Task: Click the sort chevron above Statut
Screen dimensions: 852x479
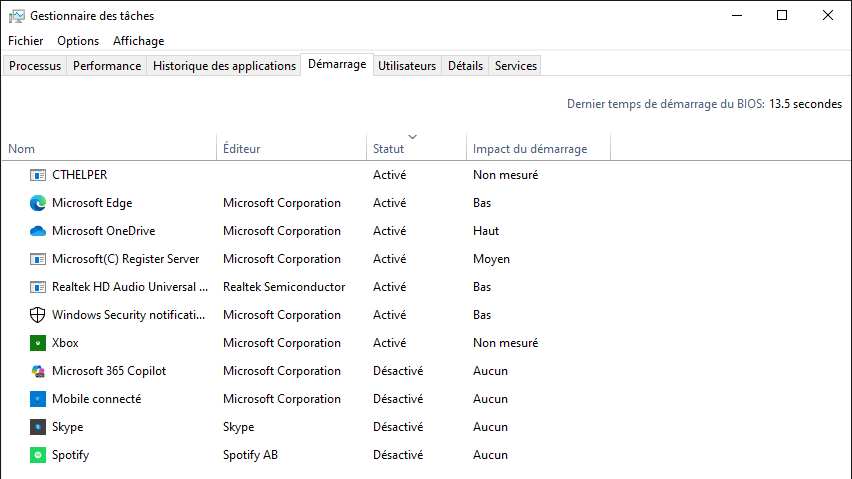Action: pos(412,137)
